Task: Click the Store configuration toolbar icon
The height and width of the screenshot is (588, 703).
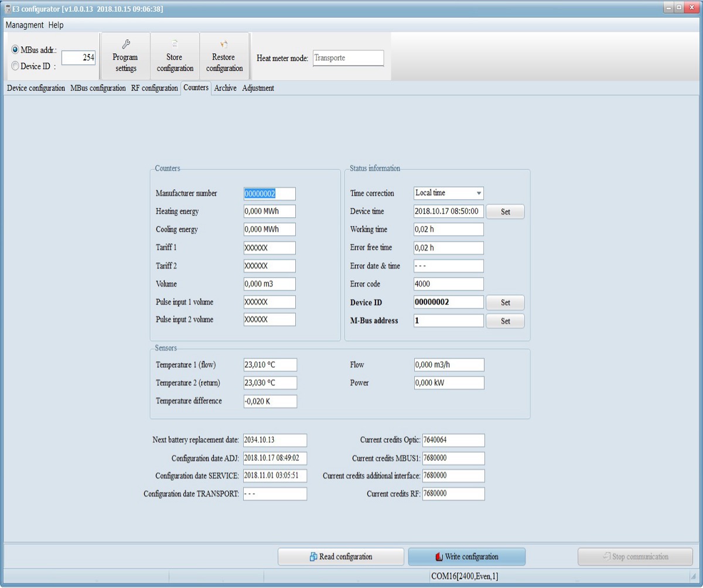Action: coord(175,45)
